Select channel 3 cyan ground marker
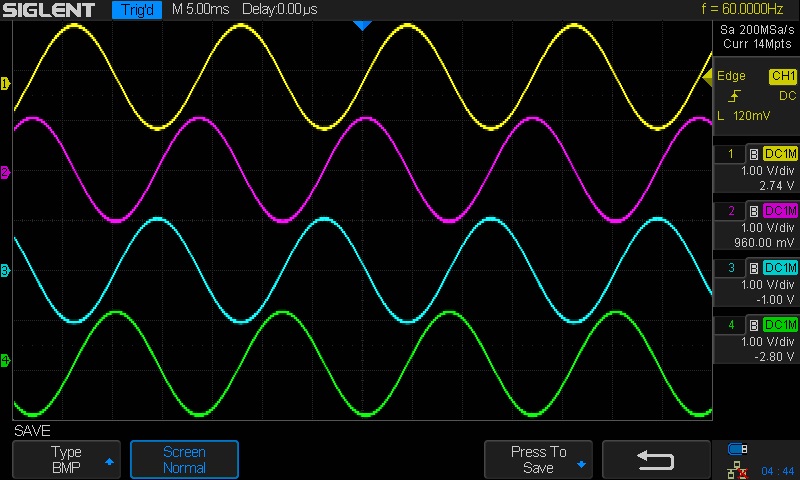 5,270
